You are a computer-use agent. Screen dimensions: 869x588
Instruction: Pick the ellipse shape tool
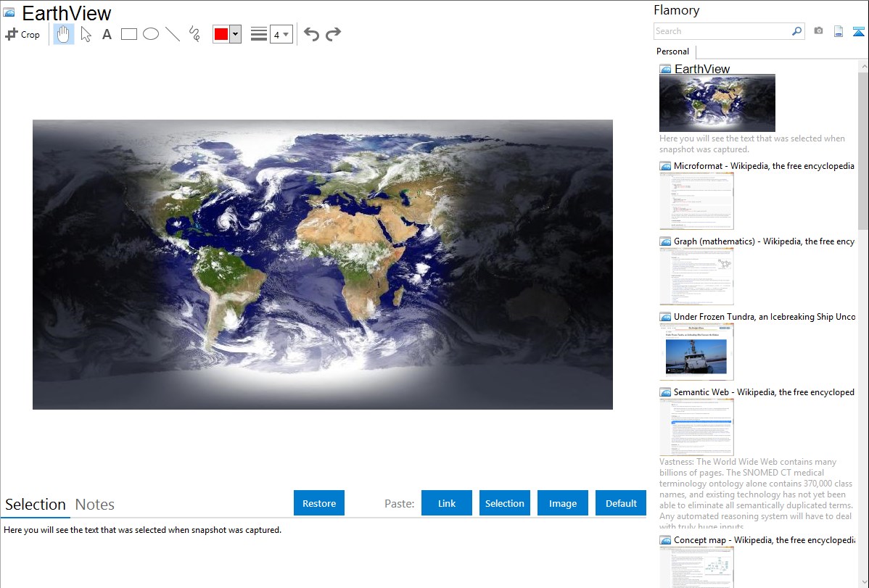click(151, 34)
